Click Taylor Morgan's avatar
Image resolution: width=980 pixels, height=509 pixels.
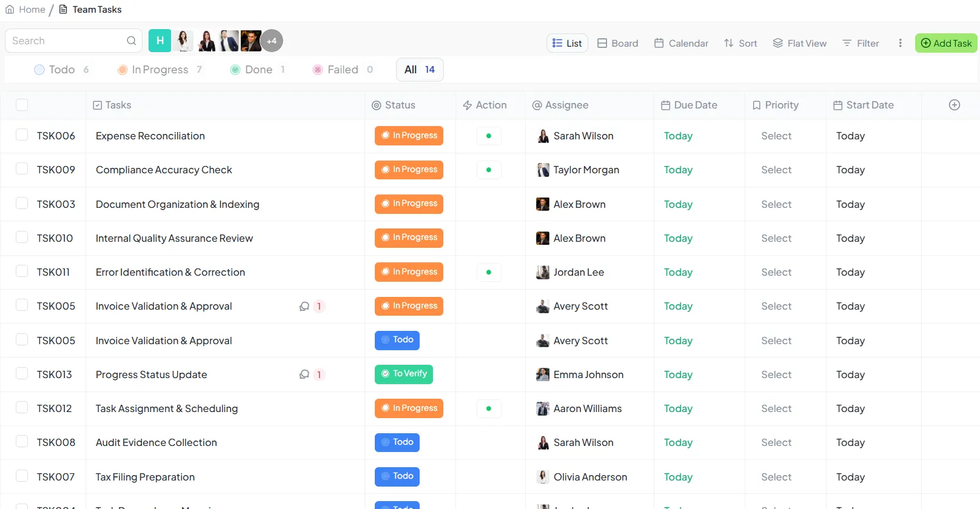543,170
